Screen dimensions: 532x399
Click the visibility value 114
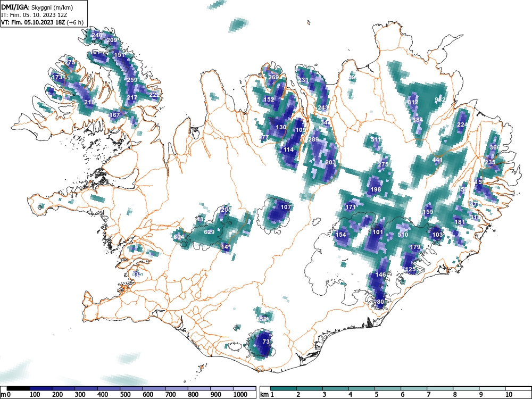288,149
